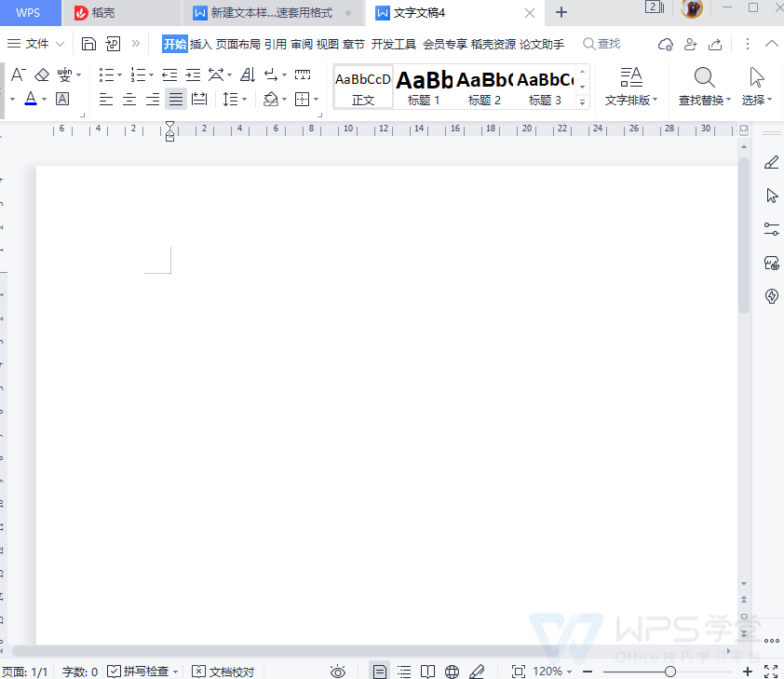The image size is (784, 679).
Task: Click the borders icon
Action: coord(303,99)
